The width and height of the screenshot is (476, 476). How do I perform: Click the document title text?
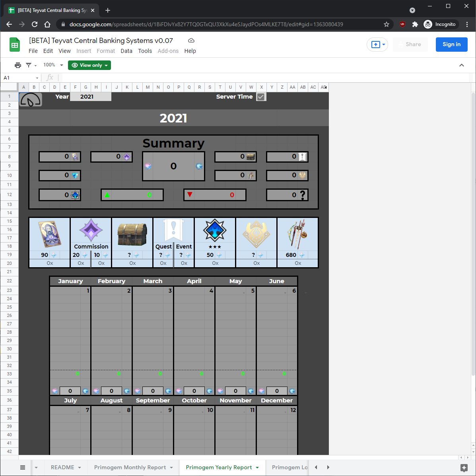(x=101, y=41)
